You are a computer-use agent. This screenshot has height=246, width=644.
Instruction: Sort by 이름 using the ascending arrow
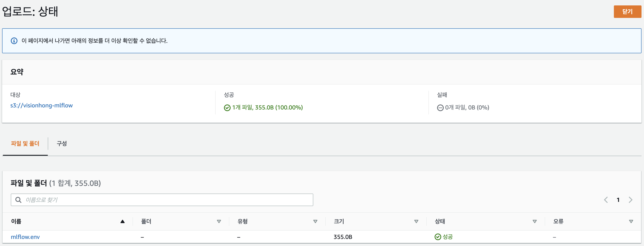point(123,221)
